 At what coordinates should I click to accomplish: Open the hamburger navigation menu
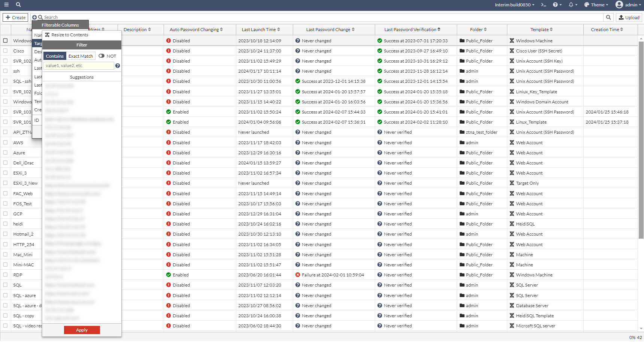[x=6, y=5]
